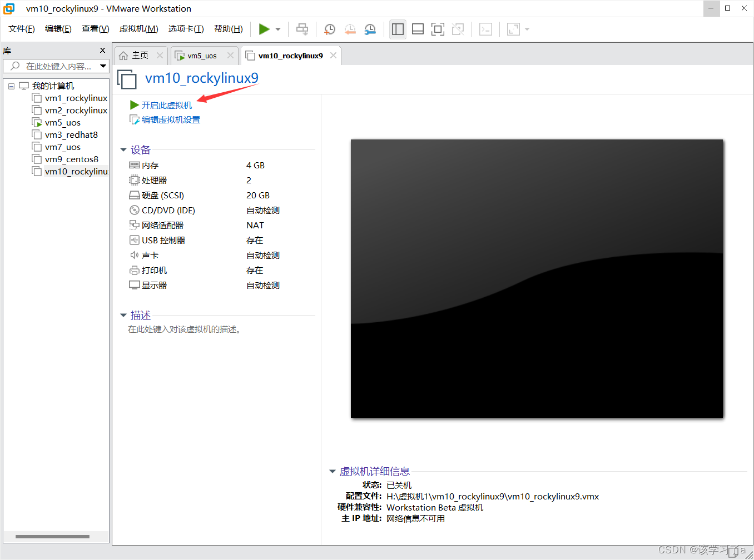Click the 打印机 printer device row
Viewport: 754px width, 560px height.
[x=221, y=271]
